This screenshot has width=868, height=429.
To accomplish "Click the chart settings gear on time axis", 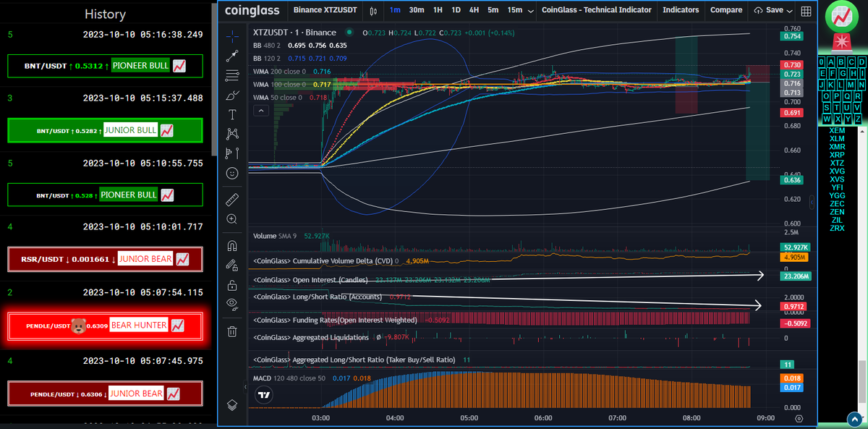I will 799,418.
